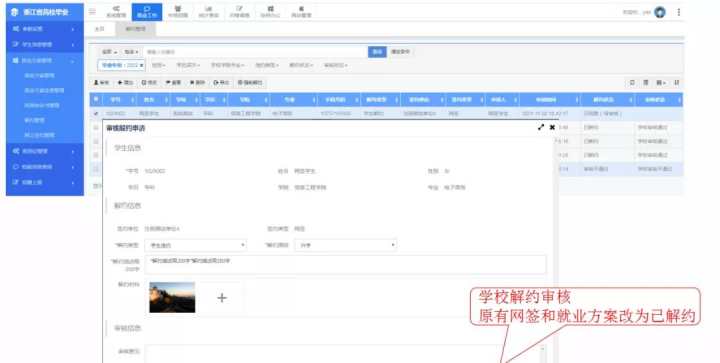The height and width of the screenshot is (363, 720).
Task: Open the last filter dropdown in the filter row
Action: (335, 65)
